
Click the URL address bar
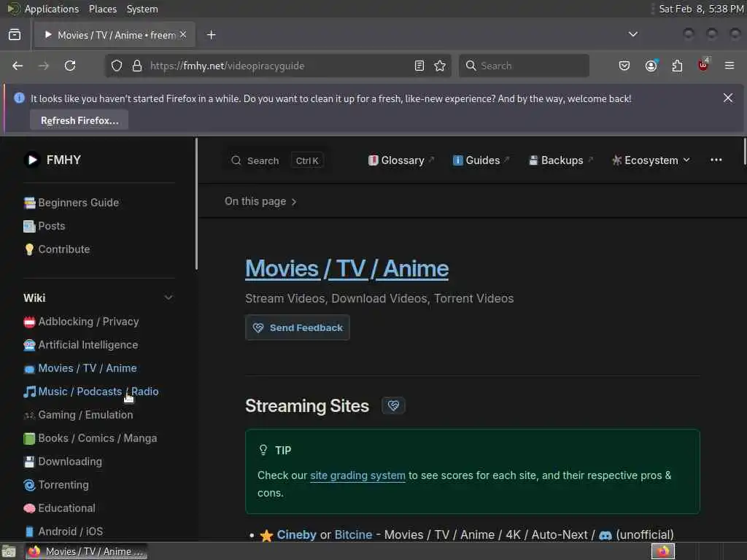coord(278,66)
